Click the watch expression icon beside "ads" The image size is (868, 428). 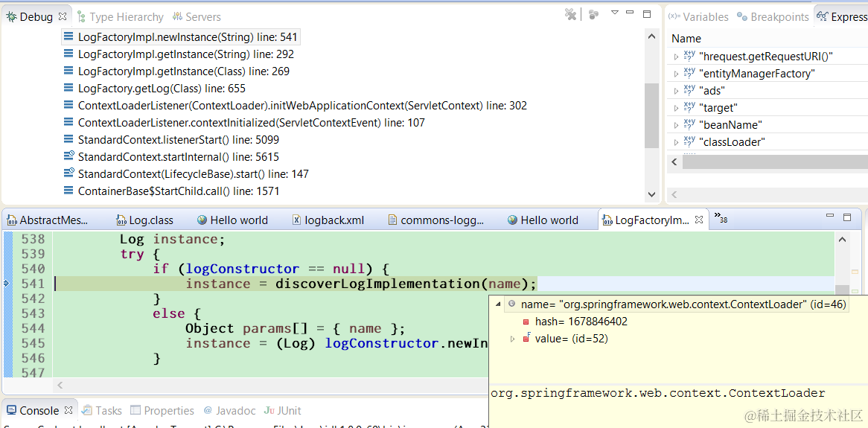689,90
